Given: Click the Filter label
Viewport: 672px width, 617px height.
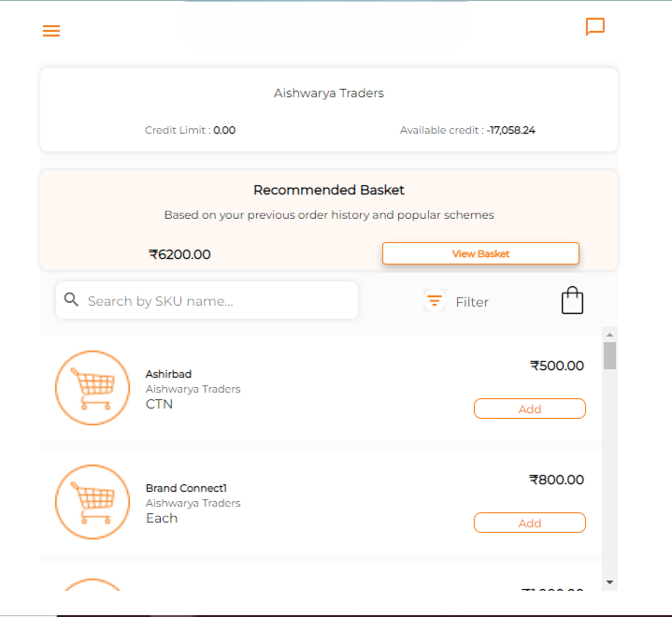Looking at the screenshot, I should pyautogui.click(x=472, y=302).
